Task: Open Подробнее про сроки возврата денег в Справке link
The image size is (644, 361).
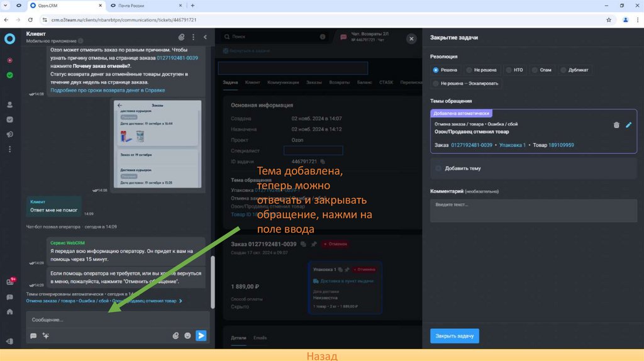Action: [108, 91]
